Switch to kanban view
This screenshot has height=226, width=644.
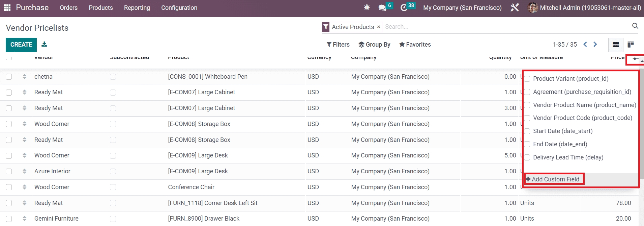(x=631, y=45)
